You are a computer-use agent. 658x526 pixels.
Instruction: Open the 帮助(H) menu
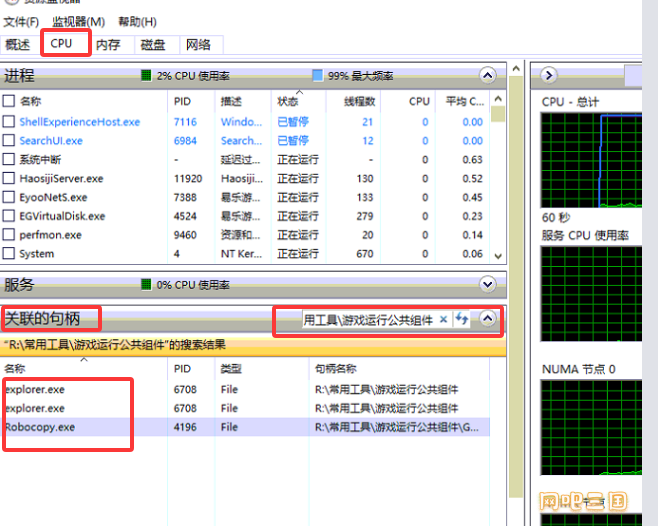(x=138, y=22)
